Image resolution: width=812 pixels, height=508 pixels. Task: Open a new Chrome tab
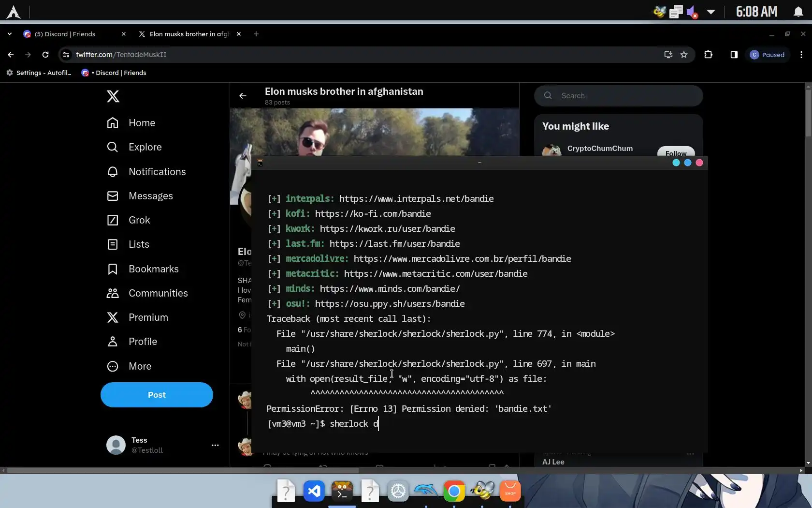click(x=256, y=34)
